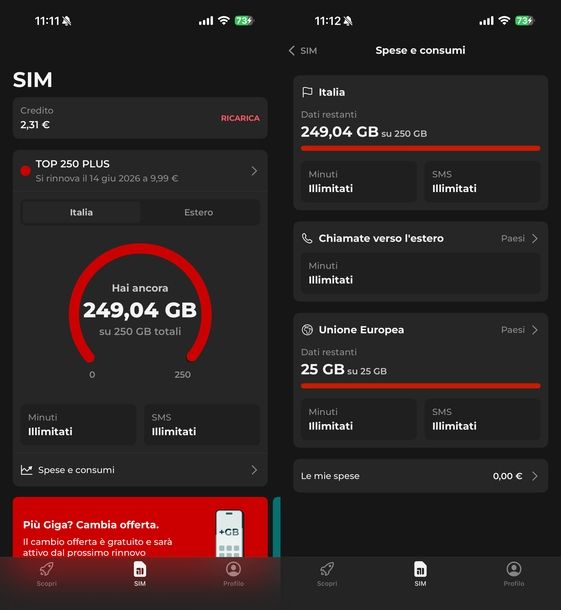Viewport: 561px width, 610px height.
Task: Expand chevron beside Paesi in Chiamate verso l'estero
Action: (535, 238)
